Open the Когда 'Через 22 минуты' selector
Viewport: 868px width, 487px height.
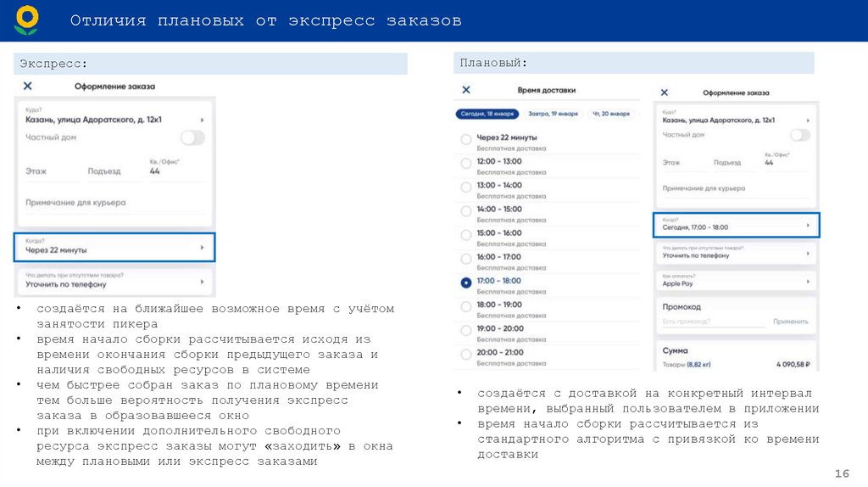(x=114, y=247)
